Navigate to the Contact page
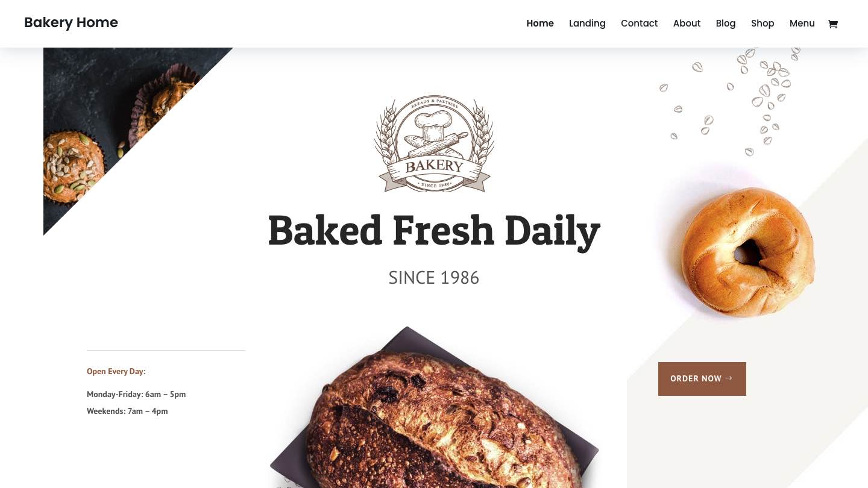868x488 pixels. (x=639, y=23)
